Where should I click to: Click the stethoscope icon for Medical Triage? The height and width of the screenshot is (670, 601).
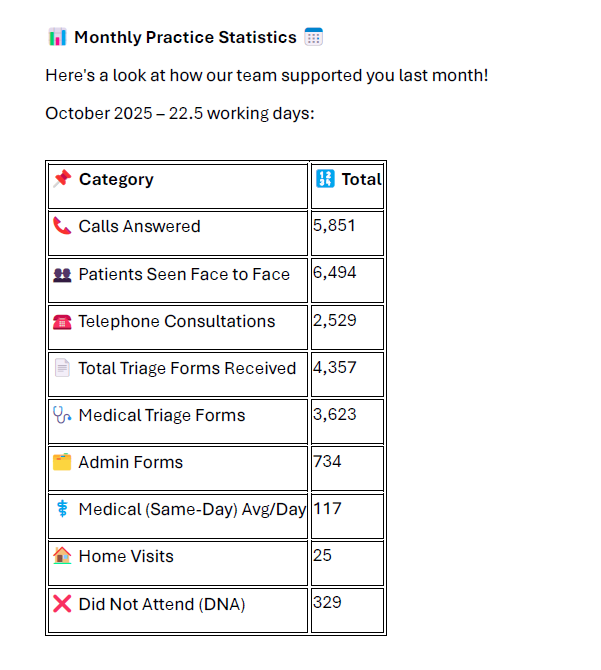point(62,416)
